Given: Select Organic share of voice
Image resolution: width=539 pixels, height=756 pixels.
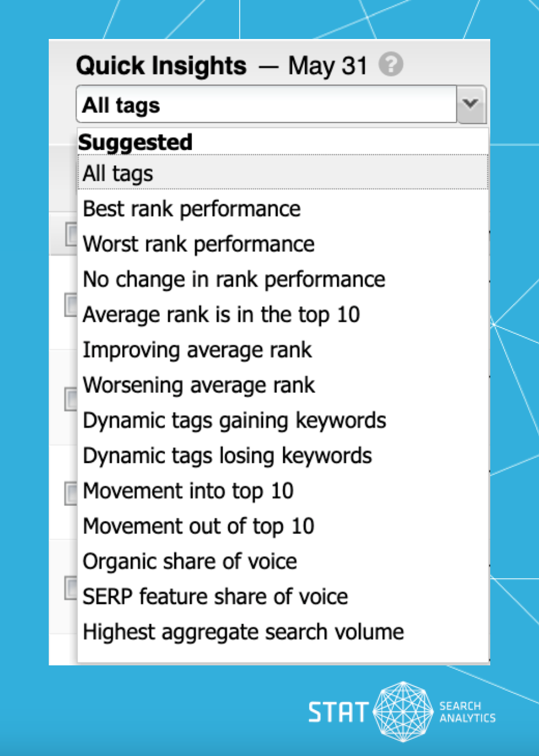Looking at the screenshot, I should tap(189, 561).
